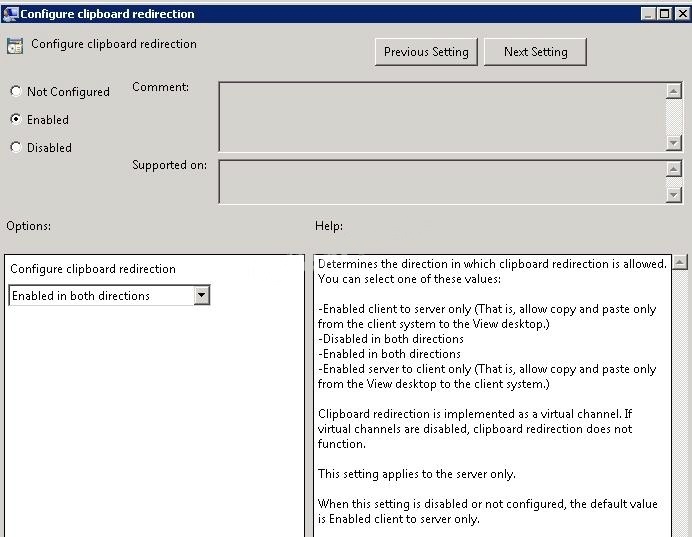Select the Disabled radio button
Image resolution: width=692 pixels, height=537 pixels.
pos(16,147)
